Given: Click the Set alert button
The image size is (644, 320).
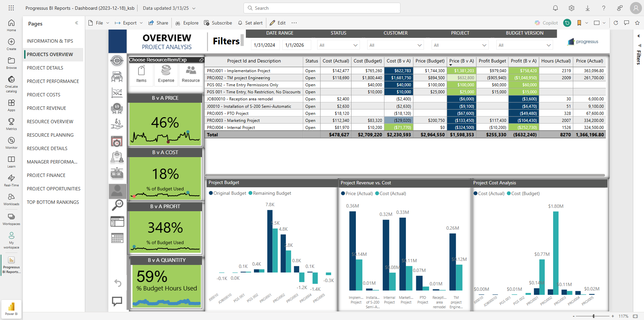Looking at the screenshot, I should click(250, 23).
